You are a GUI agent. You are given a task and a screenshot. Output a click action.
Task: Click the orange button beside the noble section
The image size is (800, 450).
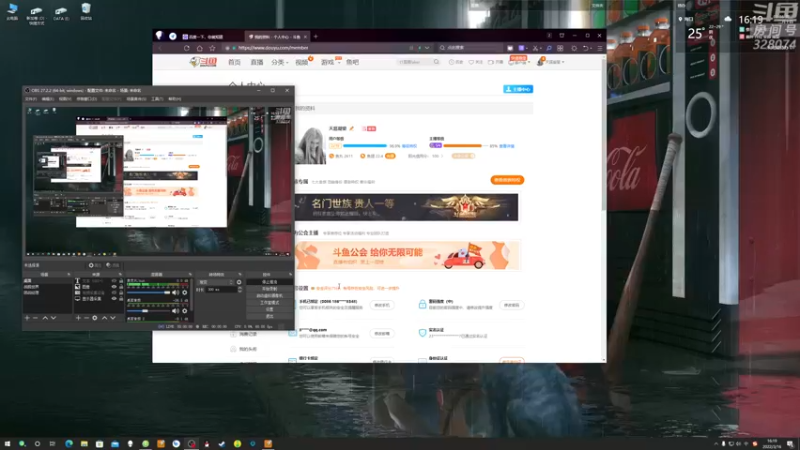coord(507,180)
